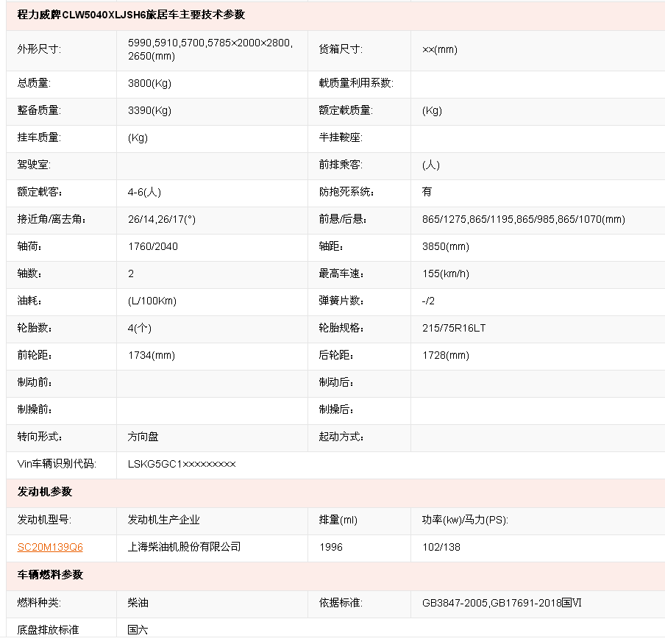Click the 货箱尺寸 label
Image resolution: width=665 pixels, height=644 pixels.
click(341, 49)
